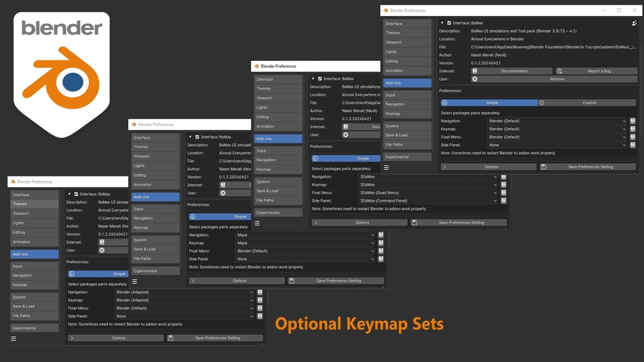The image size is (644, 362).
Task: Uncheck Interface: BsMax checkbox in Blender (Adapted) window
Action: click(x=76, y=194)
